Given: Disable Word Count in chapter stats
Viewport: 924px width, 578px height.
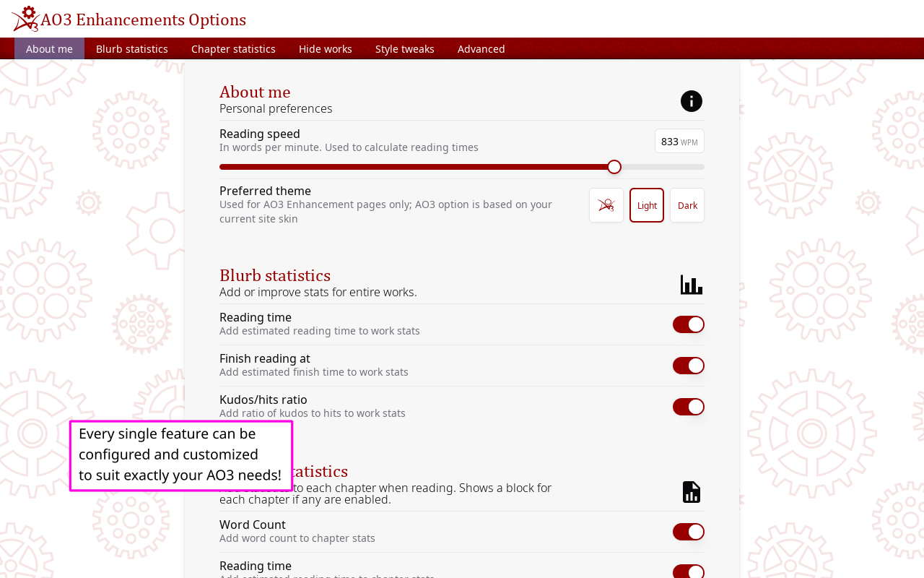Looking at the screenshot, I should [x=688, y=532].
